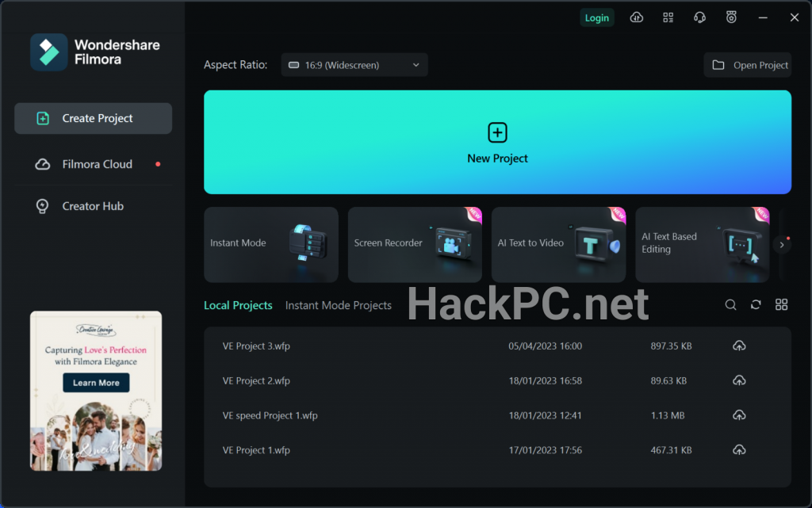Switch to Instant Mode Projects tab
The height and width of the screenshot is (508, 812).
(338, 305)
